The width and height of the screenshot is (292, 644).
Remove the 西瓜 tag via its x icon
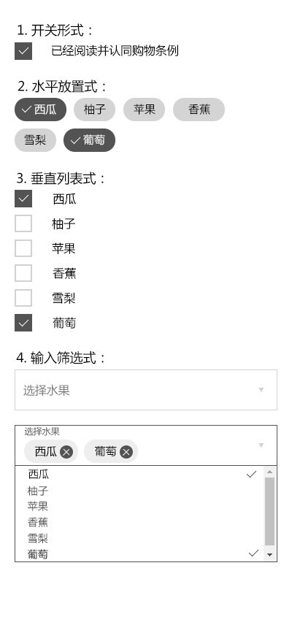pyautogui.click(x=66, y=452)
